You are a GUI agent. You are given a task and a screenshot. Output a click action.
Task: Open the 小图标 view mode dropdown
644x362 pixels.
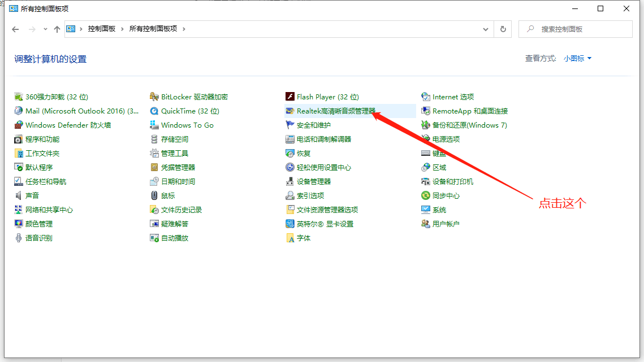(577, 58)
